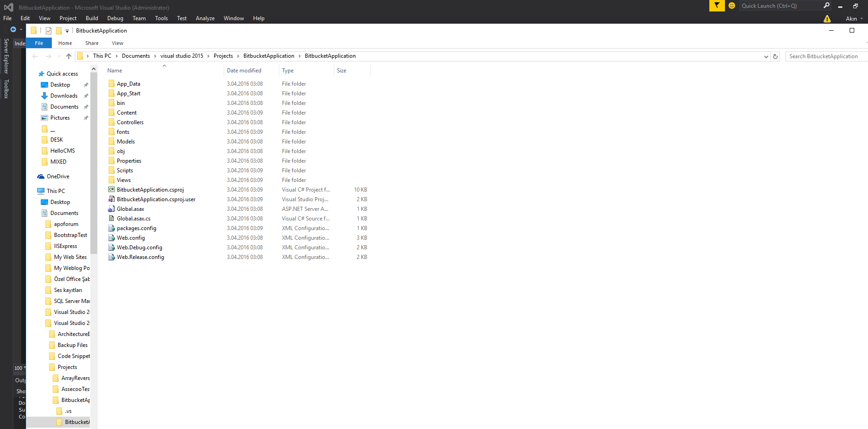Click the Global.asax file icon

111,209
